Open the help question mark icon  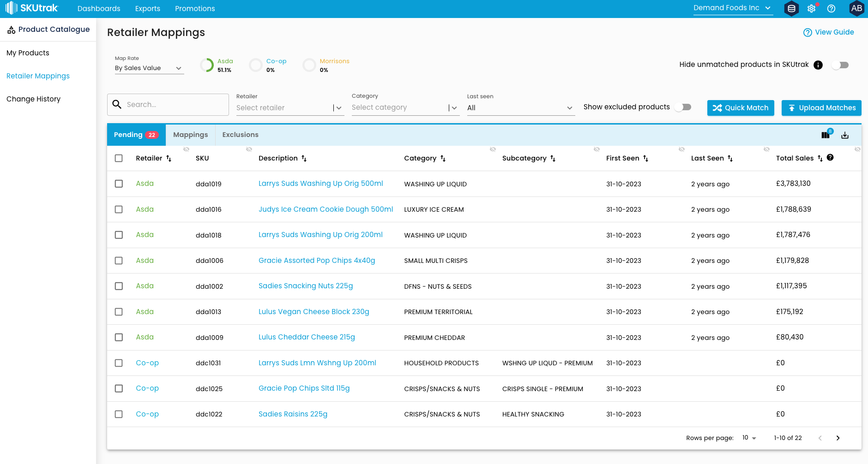831,8
